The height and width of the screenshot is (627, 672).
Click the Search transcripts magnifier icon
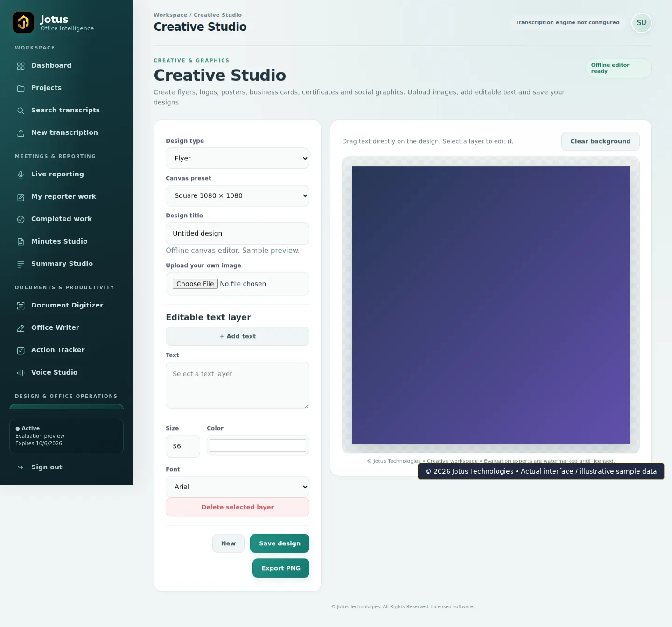coord(21,111)
